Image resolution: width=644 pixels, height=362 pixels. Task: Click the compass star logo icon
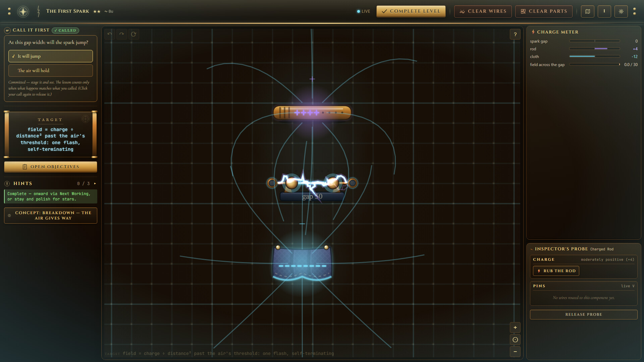23,11
